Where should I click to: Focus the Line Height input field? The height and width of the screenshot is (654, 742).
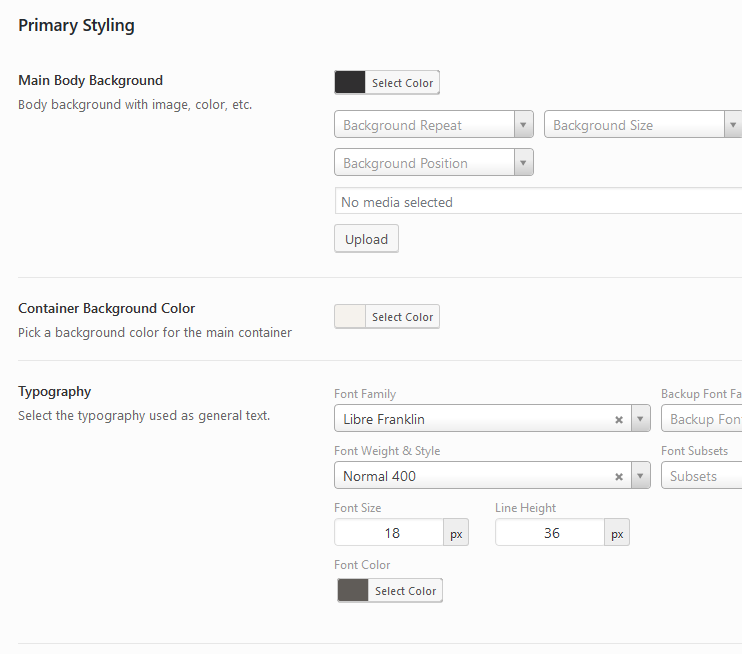point(550,533)
